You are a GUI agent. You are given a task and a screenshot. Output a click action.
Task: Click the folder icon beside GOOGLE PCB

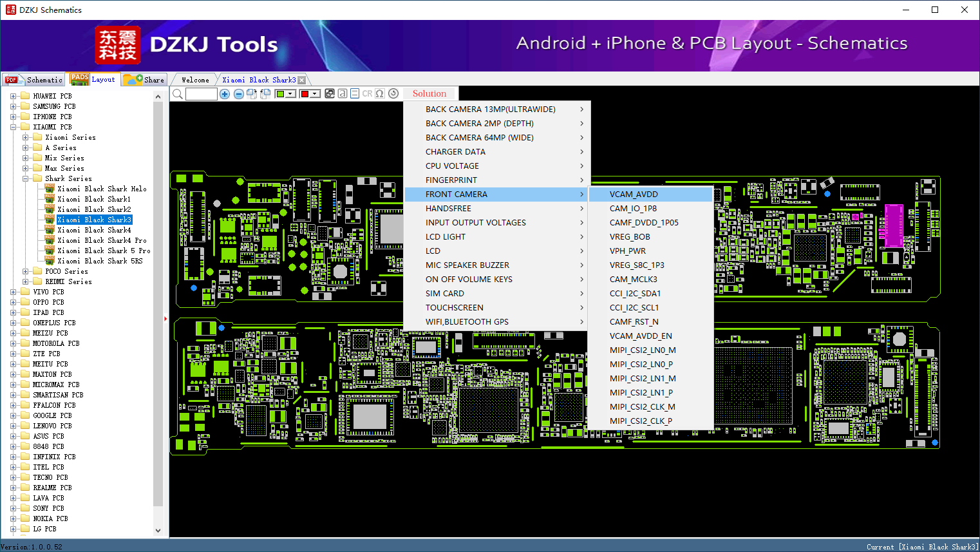(x=25, y=415)
